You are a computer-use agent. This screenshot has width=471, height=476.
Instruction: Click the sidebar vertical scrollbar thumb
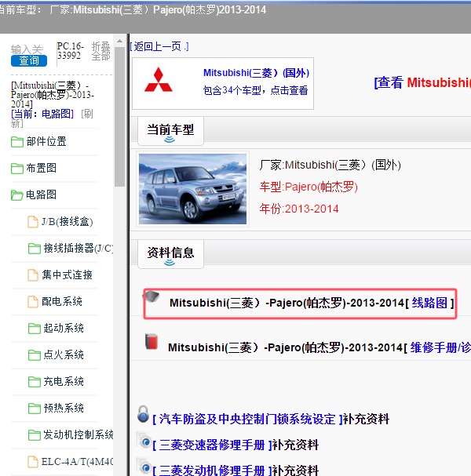click(120, 117)
